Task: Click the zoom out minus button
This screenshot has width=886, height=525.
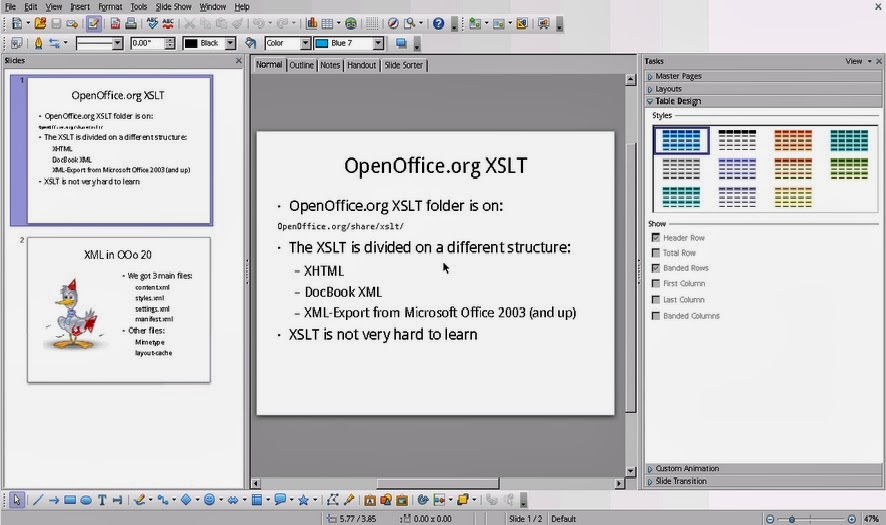Action: [x=770, y=519]
